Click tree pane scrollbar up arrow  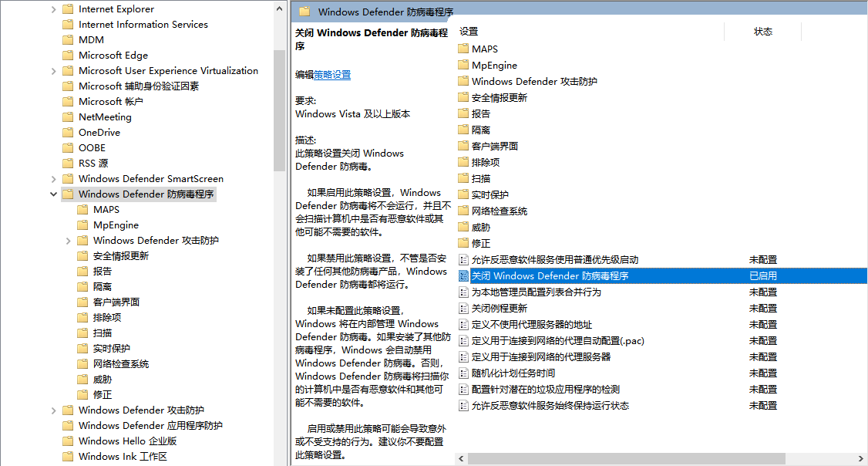280,8
